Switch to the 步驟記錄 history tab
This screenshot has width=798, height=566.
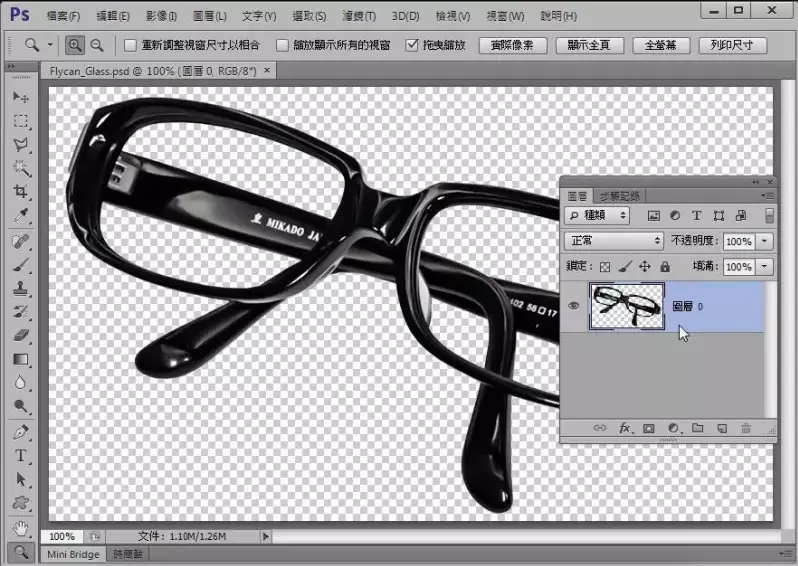coord(621,196)
